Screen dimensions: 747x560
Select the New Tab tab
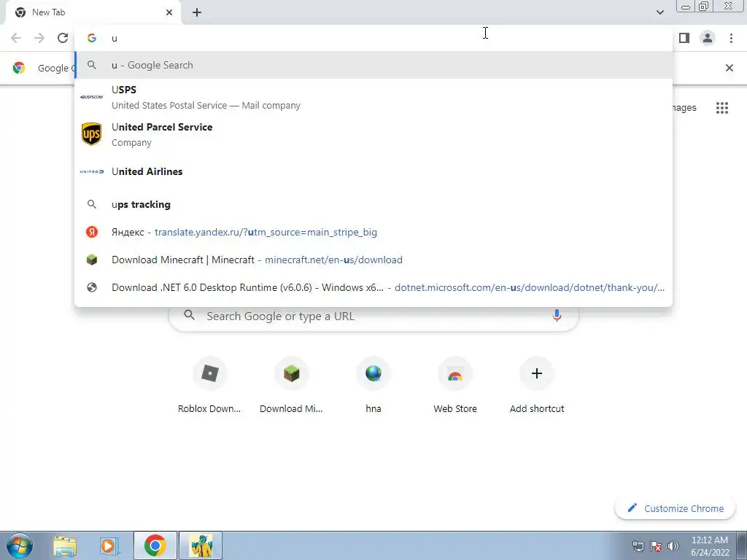[93, 12]
